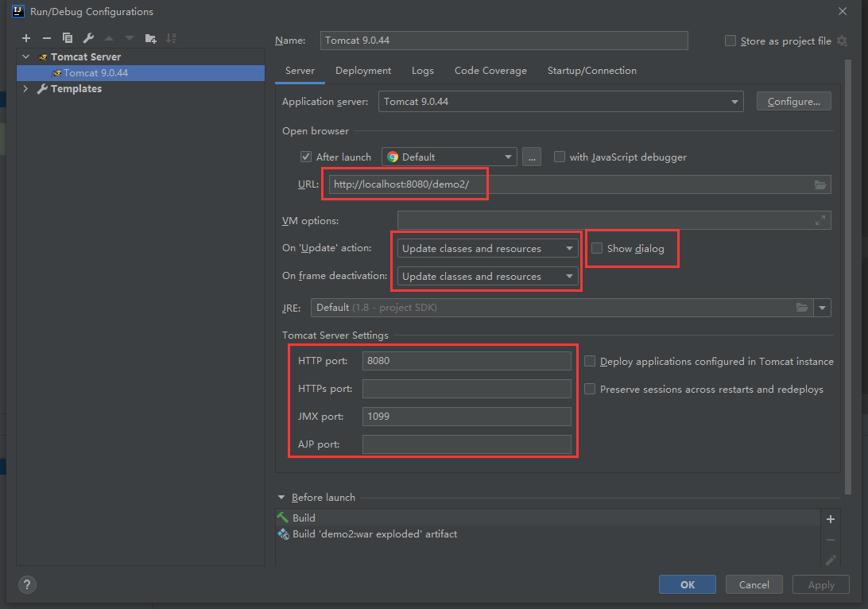Collapse the Tomcat Server tree node

coord(26,56)
